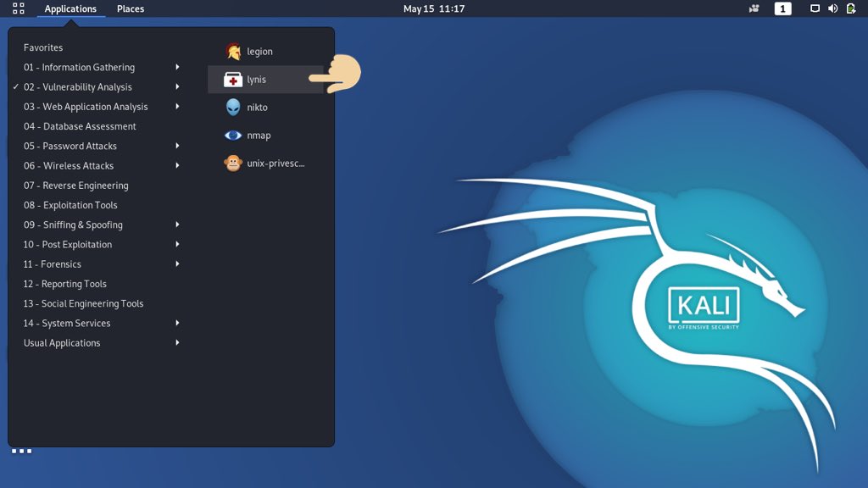The width and height of the screenshot is (868, 488).
Task: Click the screen recorder camera icon in tray
Action: [x=754, y=8]
